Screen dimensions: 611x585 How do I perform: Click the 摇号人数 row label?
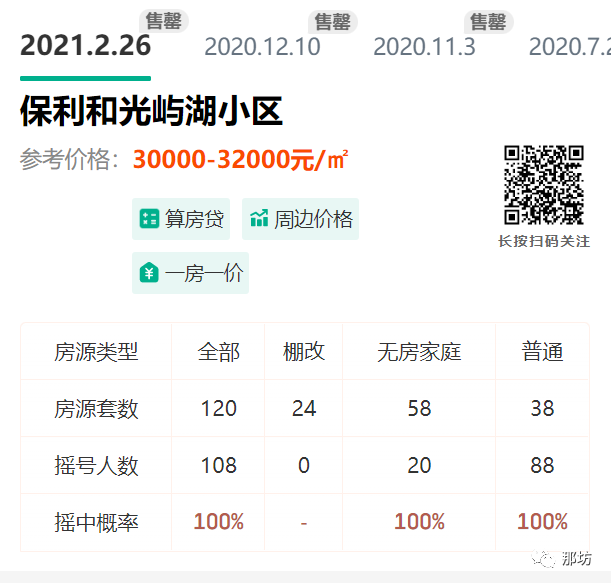pyautogui.click(x=96, y=466)
